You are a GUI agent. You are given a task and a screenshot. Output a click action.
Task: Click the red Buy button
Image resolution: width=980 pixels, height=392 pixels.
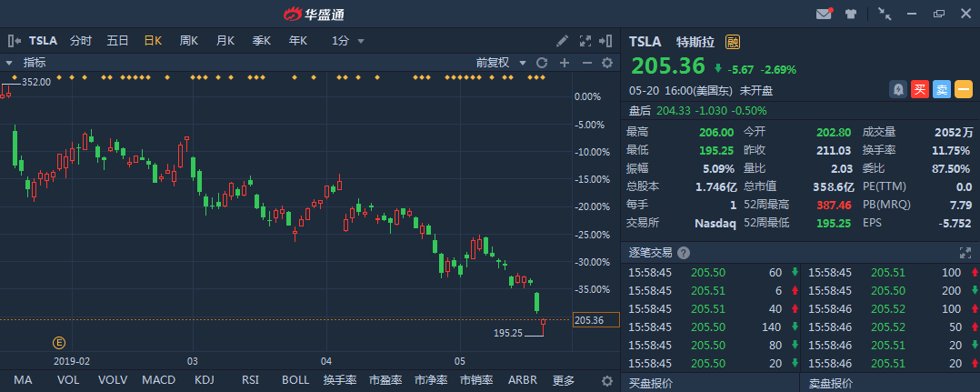[920, 89]
